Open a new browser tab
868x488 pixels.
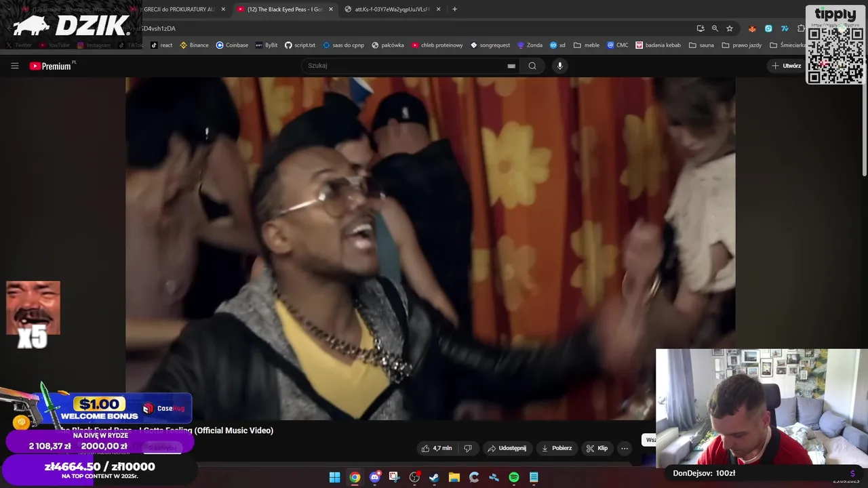pos(454,9)
